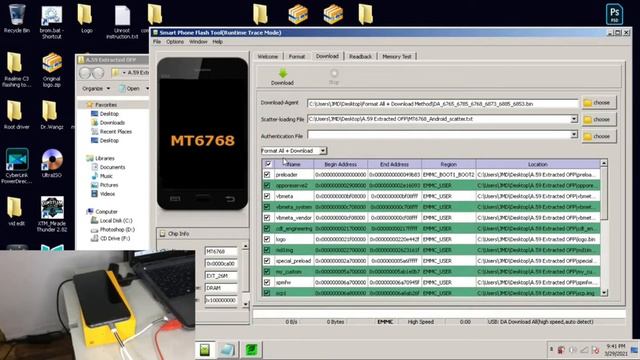
Task: Click the Download-Agent path field
Action: click(x=443, y=104)
